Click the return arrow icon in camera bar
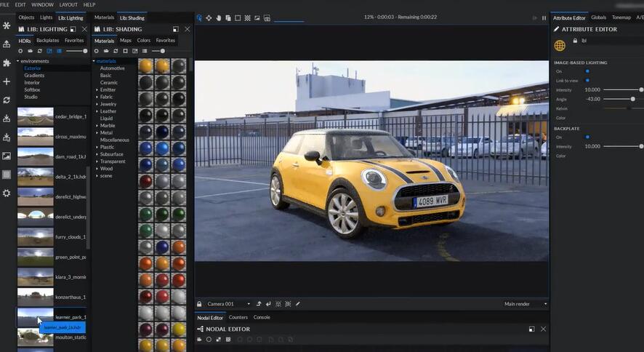 pyautogui.click(x=268, y=304)
